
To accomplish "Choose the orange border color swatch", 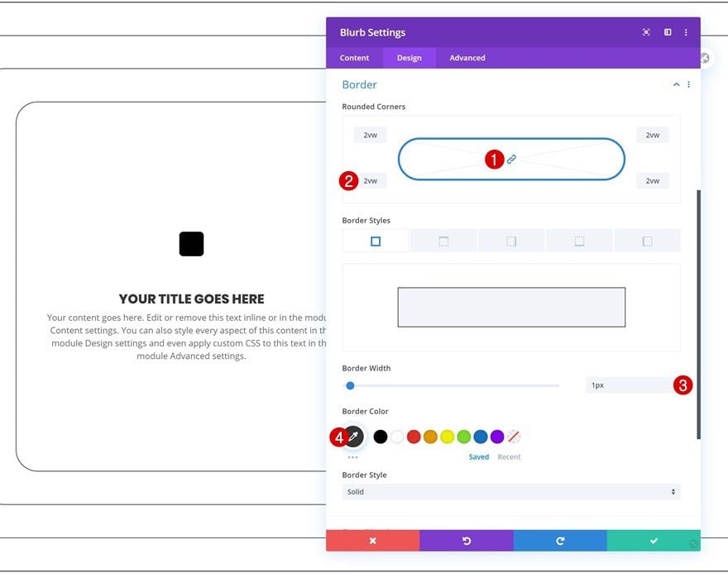I will (430, 437).
